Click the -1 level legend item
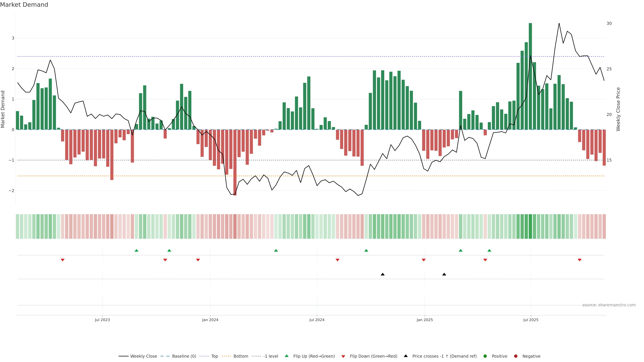 [271, 356]
